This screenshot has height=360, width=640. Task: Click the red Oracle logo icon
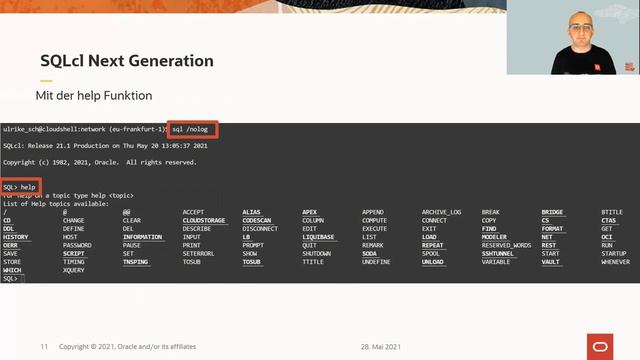[x=600, y=347]
